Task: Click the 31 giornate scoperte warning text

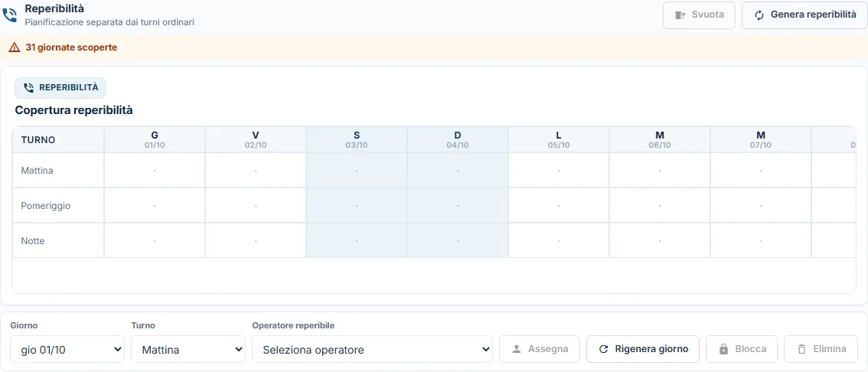Action: pos(71,47)
